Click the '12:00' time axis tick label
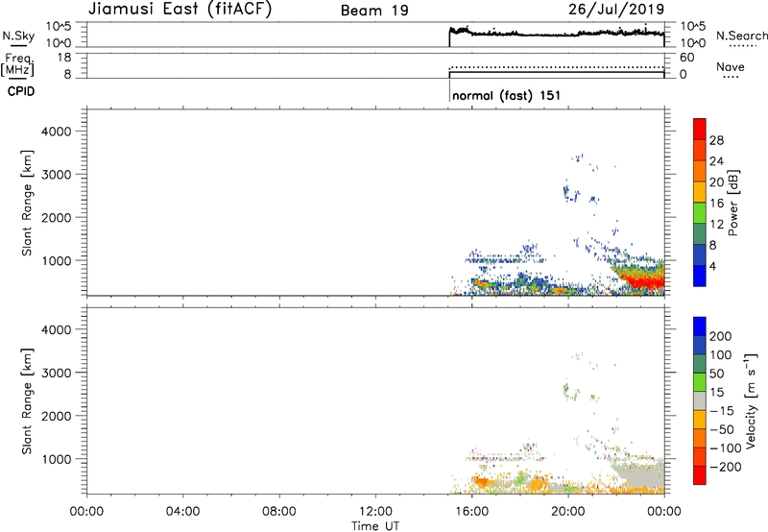The image size is (768, 532). point(375,512)
